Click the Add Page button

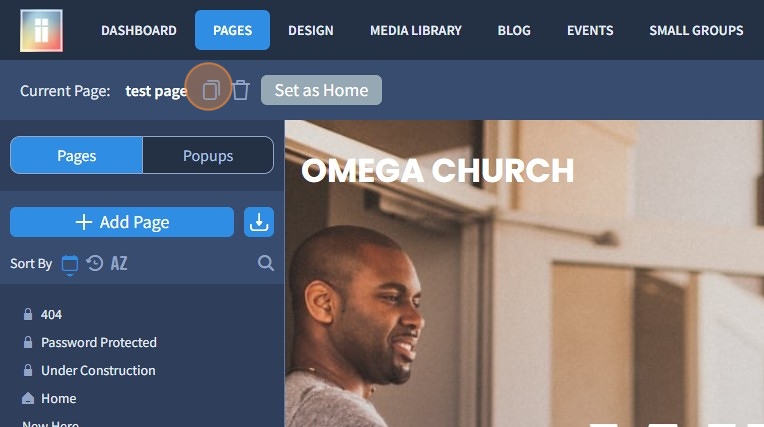tap(122, 222)
